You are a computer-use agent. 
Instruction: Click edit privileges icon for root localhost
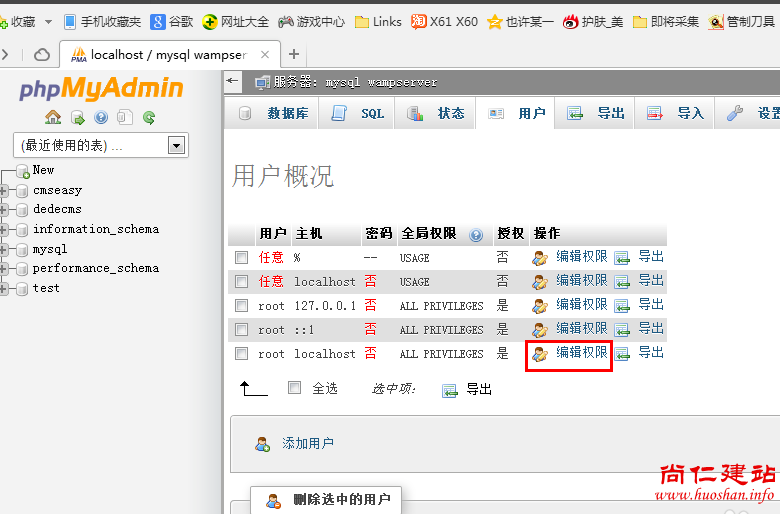[x=540, y=354]
